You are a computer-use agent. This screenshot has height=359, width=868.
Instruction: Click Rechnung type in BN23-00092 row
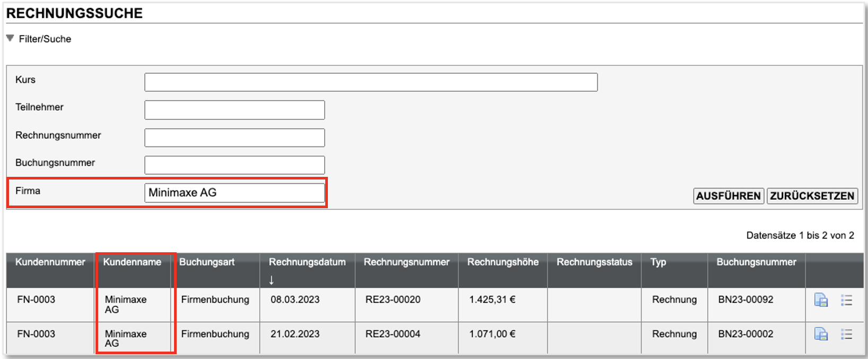674,300
